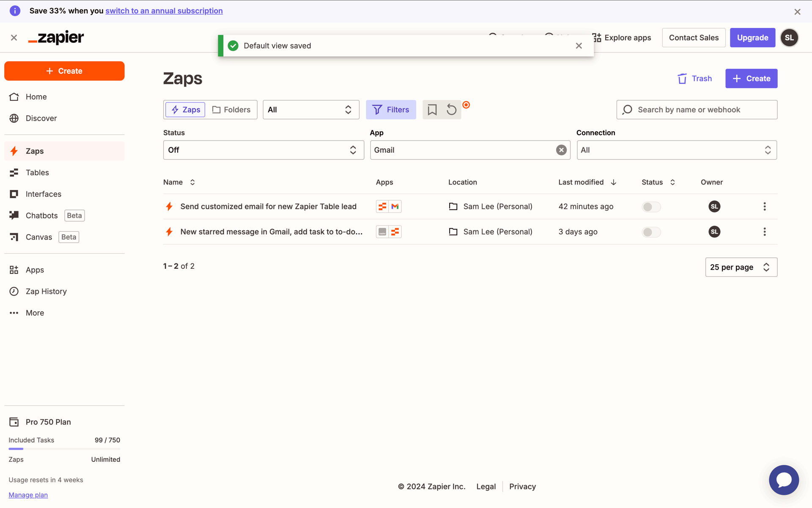The height and width of the screenshot is (508, 812).
Task: Click the Gmail app icon in first Zap row
Action: coord(395,207)
